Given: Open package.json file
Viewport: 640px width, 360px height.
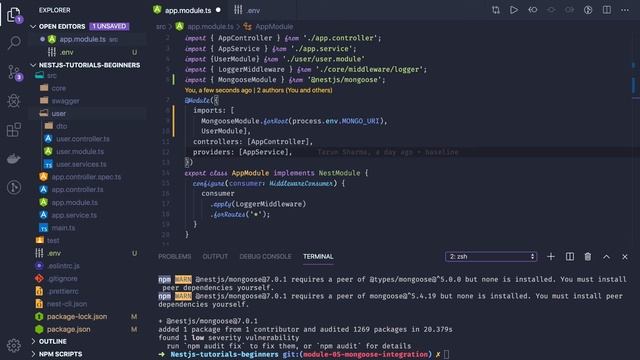Looking at the screenshot, I should [68, 329].
